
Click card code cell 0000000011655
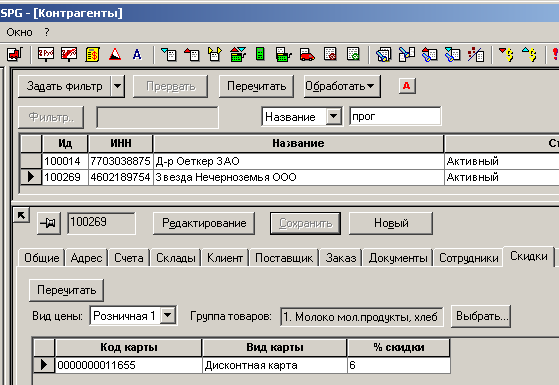[x=129, y=365]
